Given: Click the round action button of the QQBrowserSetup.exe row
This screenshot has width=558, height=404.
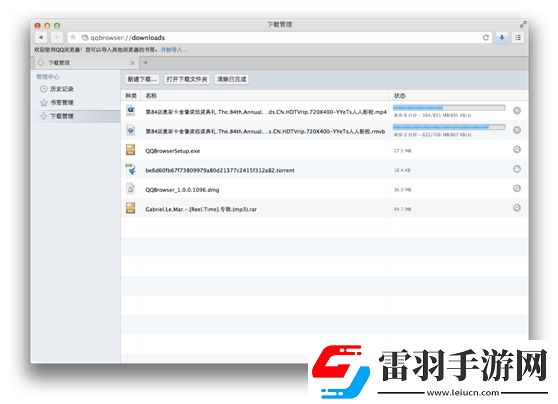Looking at the screenshot, I should pyautogui.click(x=517, y=149).
